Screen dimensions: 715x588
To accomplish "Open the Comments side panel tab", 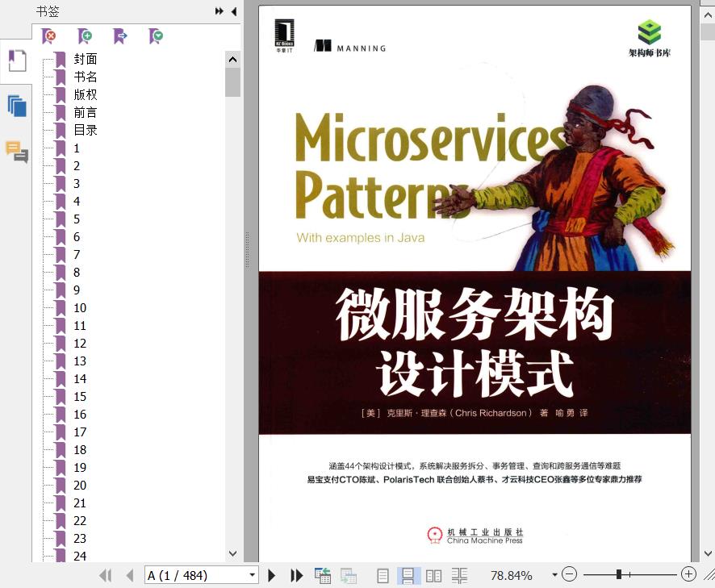I will (17, 152).
